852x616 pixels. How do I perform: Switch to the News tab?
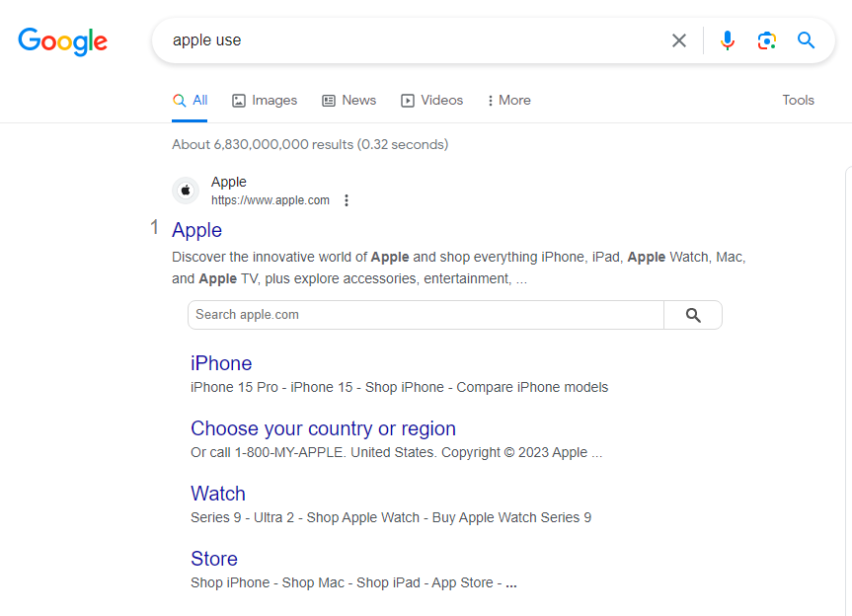point(349,101)
